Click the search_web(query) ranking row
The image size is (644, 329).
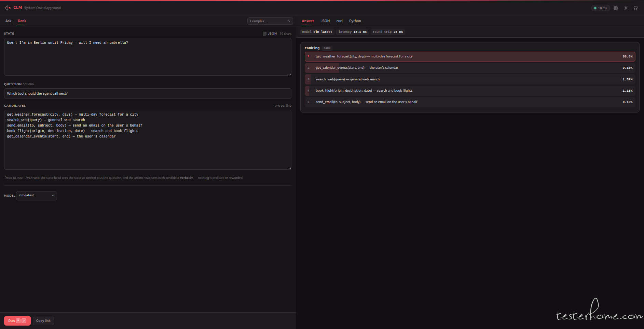pyautogui.click(x=470, y=79)
